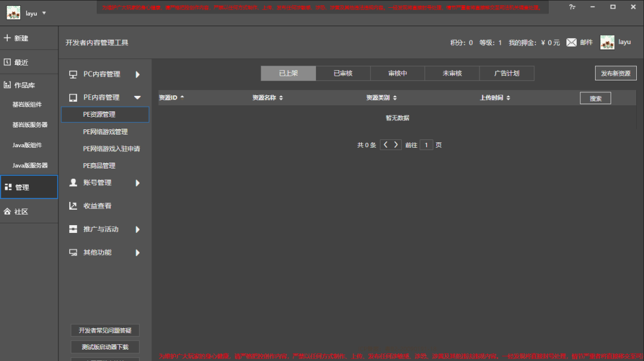Viewport: 644px width, 361px height.
Task: Open 开发者常见问题答疑 button
Action: pyautogui.click(x=105, y=330)
